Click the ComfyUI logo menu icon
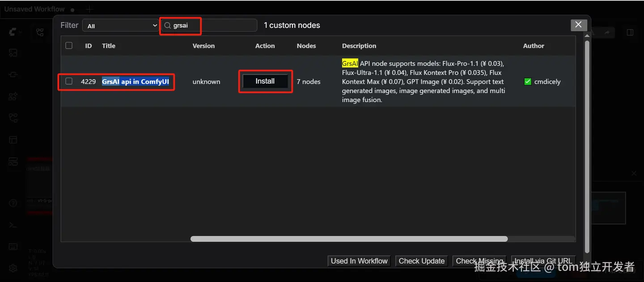 pyautogui.click(x=13, y=32)
